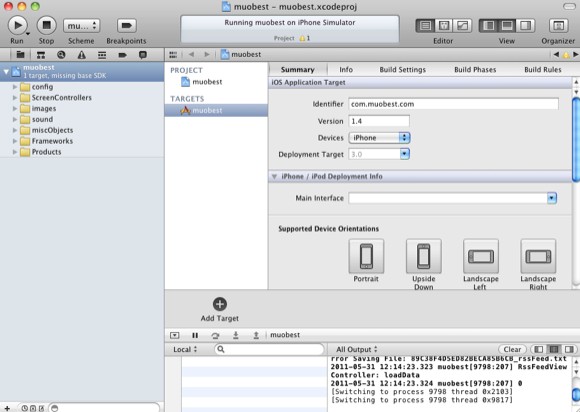
Task: Switch to the Summary tab
Action: click(x=297, y=70)
